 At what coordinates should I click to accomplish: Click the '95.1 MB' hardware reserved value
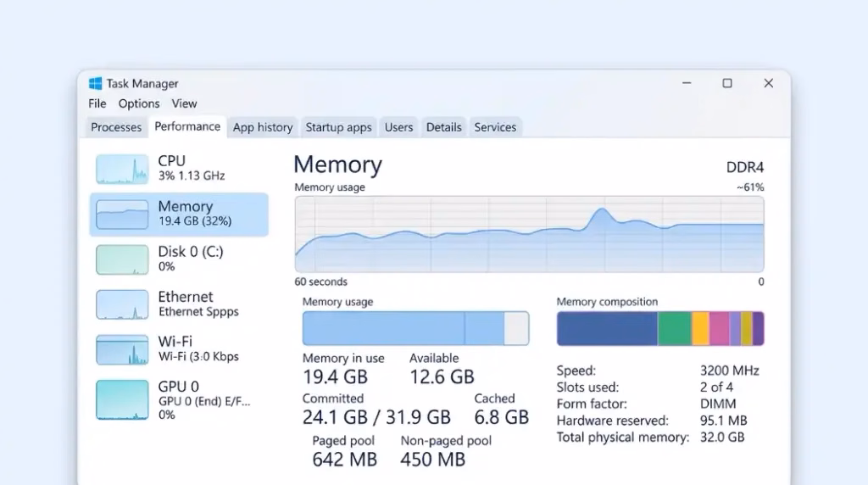click(x=724, y=421)
